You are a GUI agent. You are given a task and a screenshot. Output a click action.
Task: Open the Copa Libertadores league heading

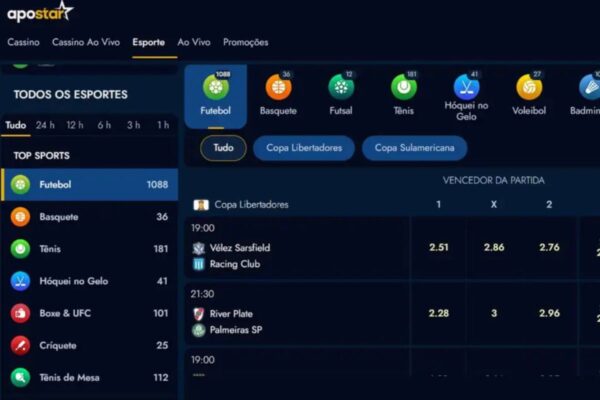pyautogui.click(x=251, y=204)
